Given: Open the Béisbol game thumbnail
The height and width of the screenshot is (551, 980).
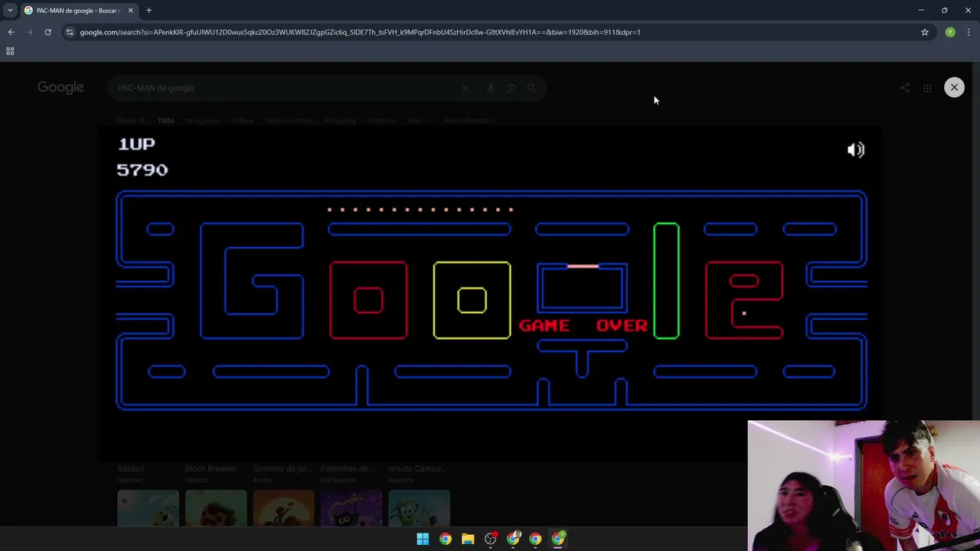Looking at the screenshot, I should (x=148, y=508).
